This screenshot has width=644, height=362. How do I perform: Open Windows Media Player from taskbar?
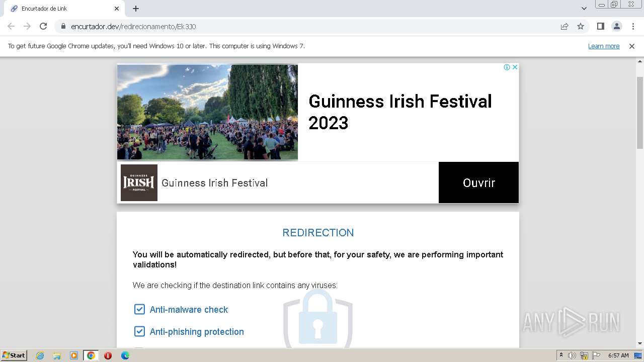pyautogui.click(x=74, y=355)
